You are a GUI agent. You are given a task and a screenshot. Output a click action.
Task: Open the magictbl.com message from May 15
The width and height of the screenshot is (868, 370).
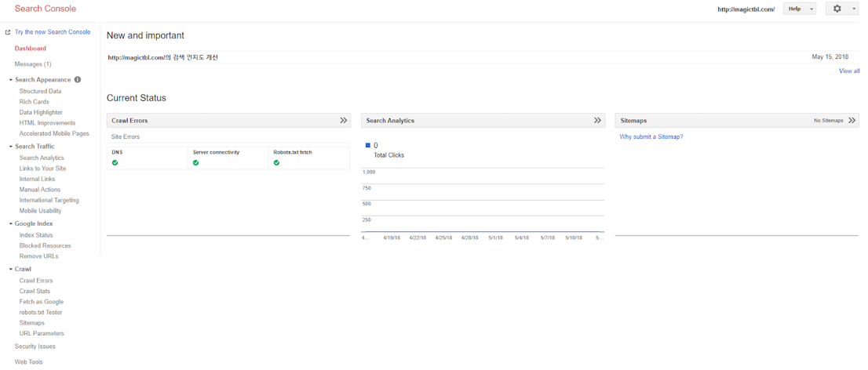pos(162,57)
